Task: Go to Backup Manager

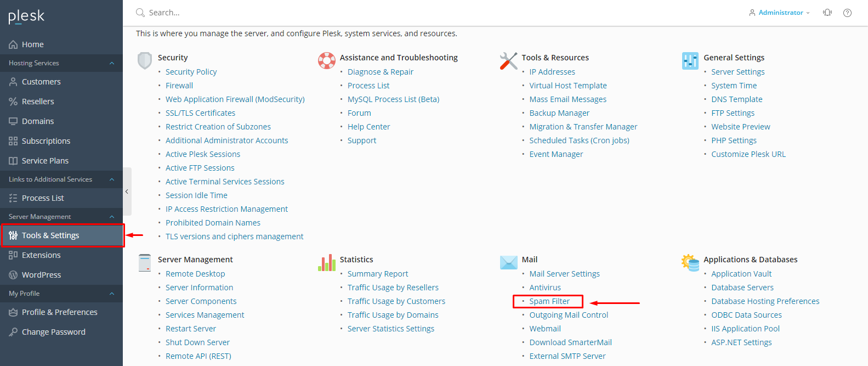Action: (x=559, y=113)
